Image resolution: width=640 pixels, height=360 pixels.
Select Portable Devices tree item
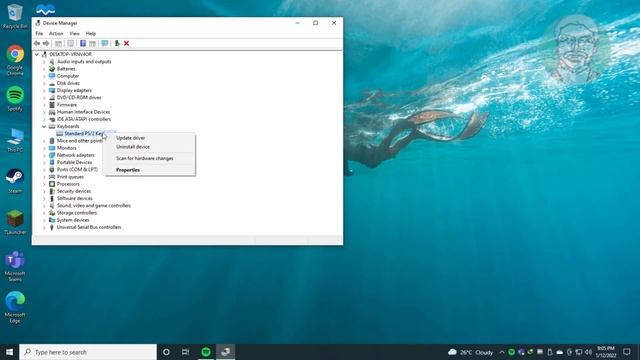click(x=74, y=162)
